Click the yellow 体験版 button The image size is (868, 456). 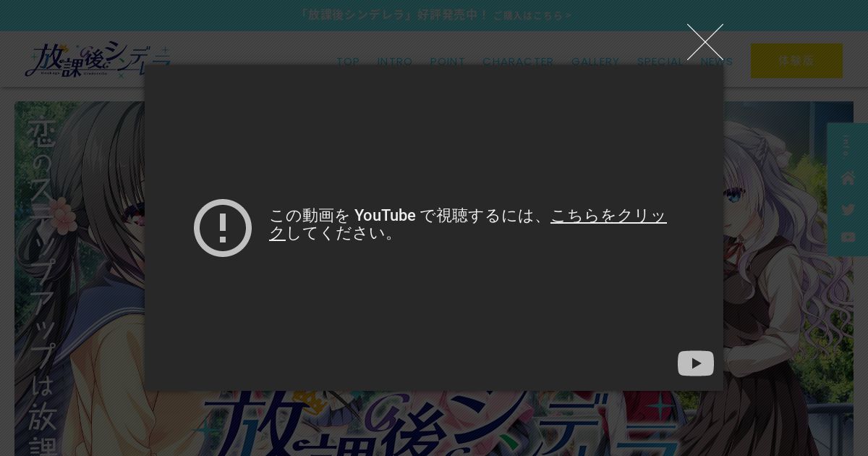[796, 61]
